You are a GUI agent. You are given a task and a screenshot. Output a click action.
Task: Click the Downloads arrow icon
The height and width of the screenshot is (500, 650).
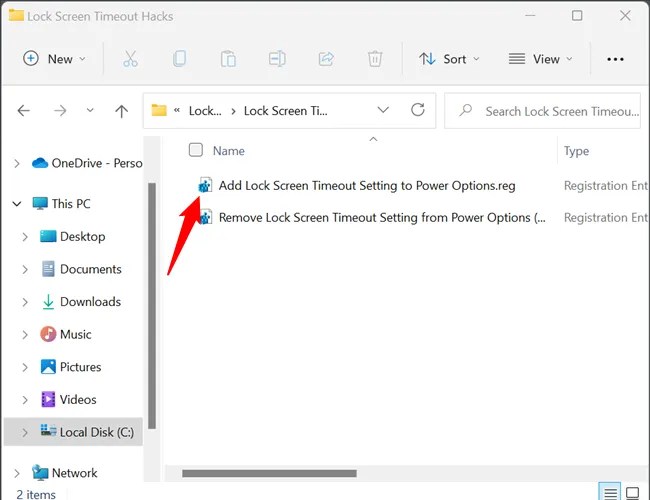point(48,302)
